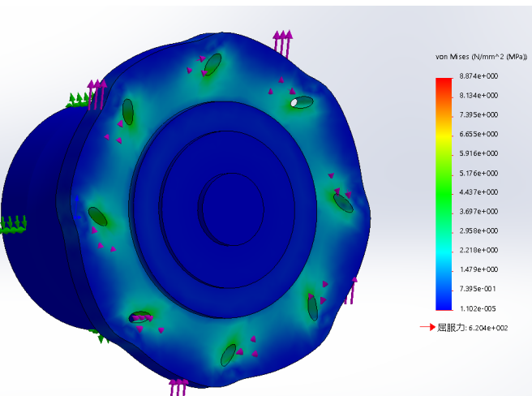Viewport: 532px width, 396px height.
Task: Click the upper legend value 7.395e+000
Action: point(478,114)
